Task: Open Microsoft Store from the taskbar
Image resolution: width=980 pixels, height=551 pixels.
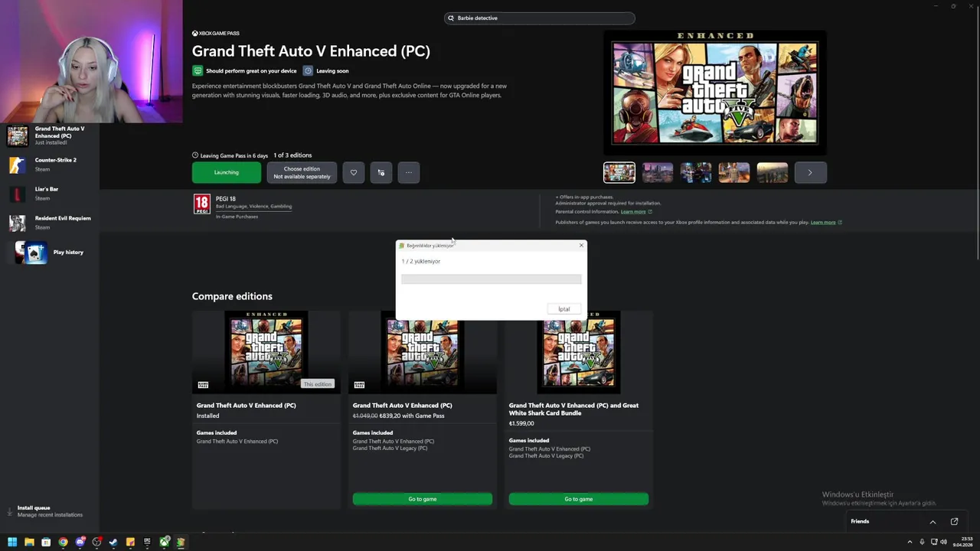Action: pos(46,542)
